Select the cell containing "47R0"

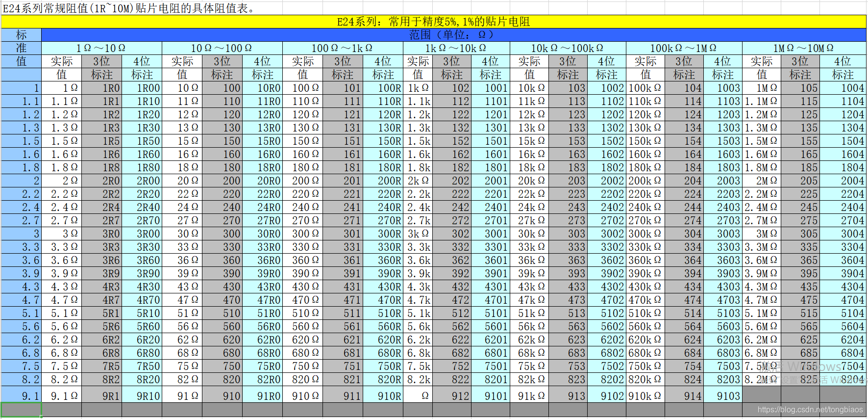(x=262, y=300)
